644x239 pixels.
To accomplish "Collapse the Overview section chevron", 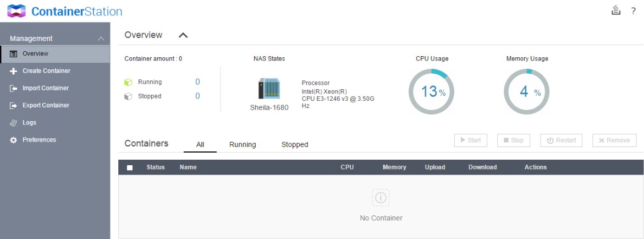I will tap(183, 35).
